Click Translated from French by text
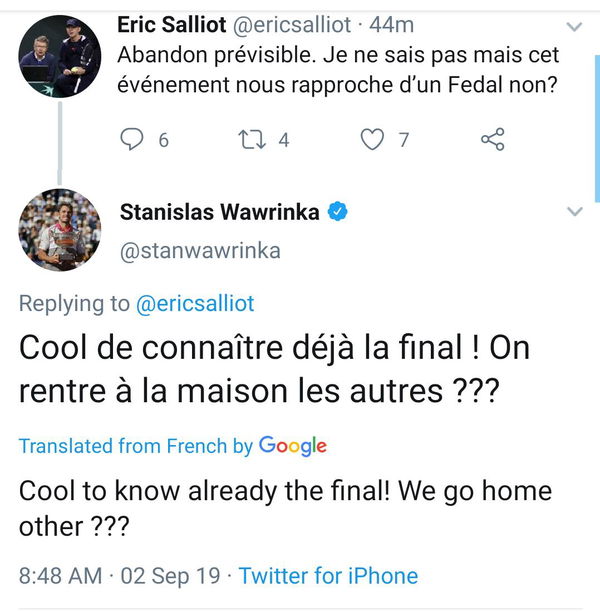 click(x=136, y=446)
